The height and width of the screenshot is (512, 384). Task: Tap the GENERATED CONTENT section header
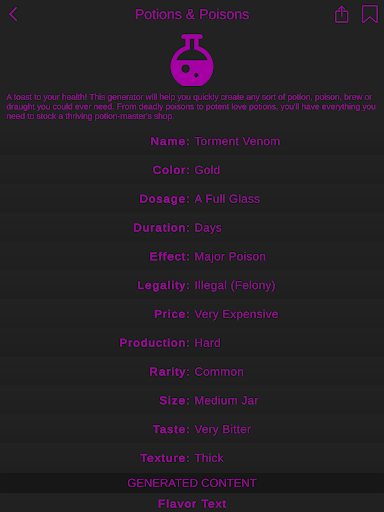192,483
